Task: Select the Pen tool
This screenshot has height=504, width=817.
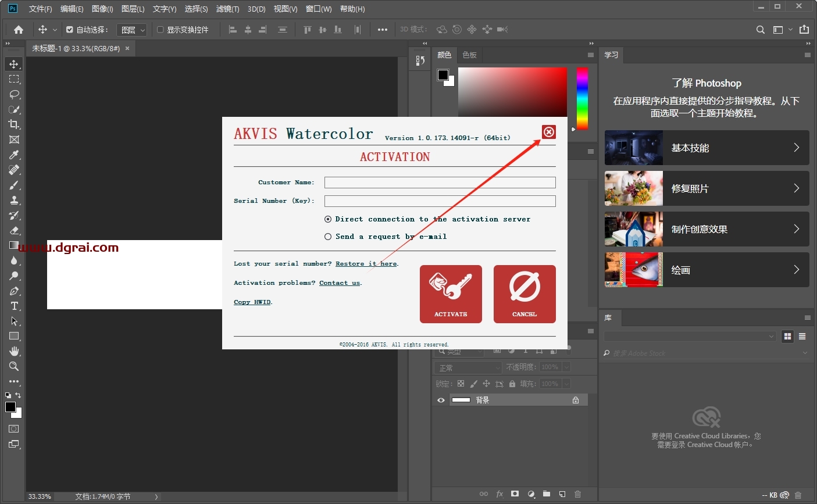Action: click(x=14, y=291)
